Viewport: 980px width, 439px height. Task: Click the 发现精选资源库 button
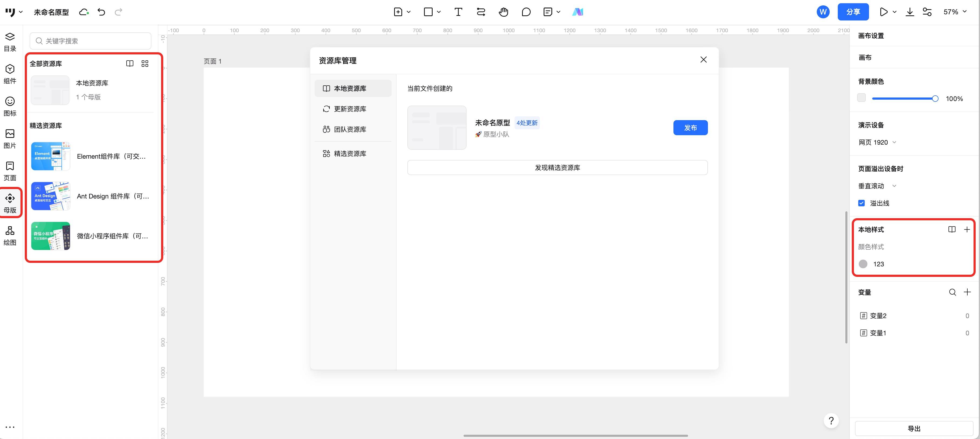[557, 168]
